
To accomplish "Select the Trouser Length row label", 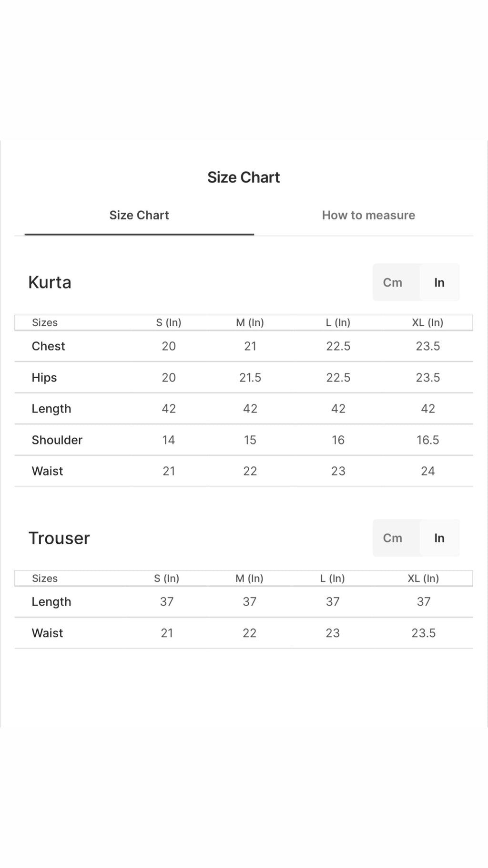I will (x=51, y=602).
